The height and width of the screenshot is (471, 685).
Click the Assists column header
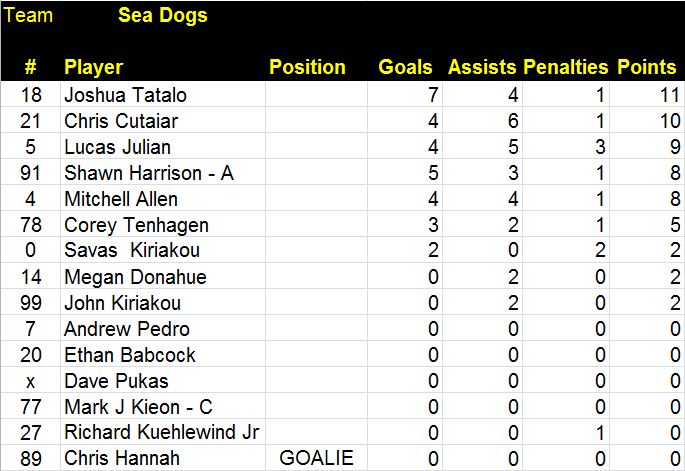click(x=481, y=67)
